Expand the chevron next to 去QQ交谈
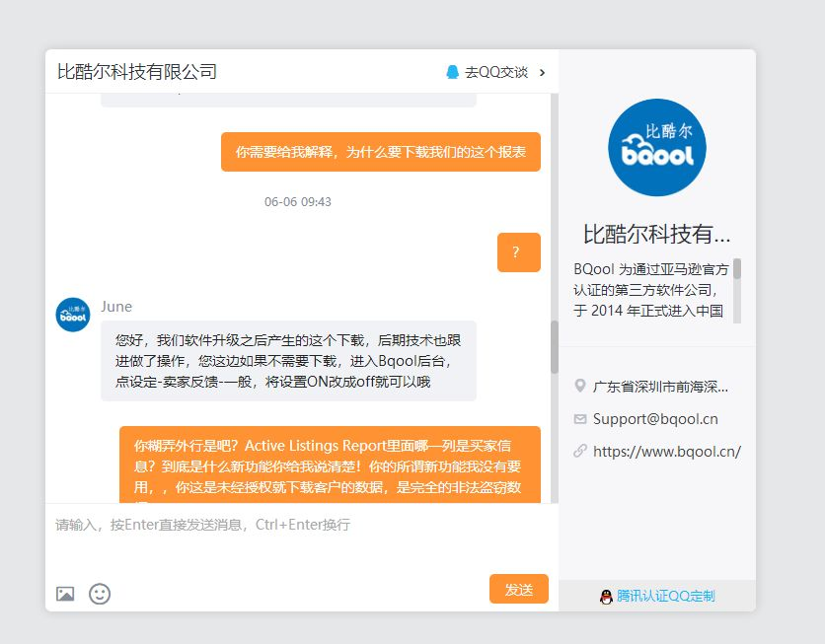Viewport: 825px width, 644px height. pos(542,72)
